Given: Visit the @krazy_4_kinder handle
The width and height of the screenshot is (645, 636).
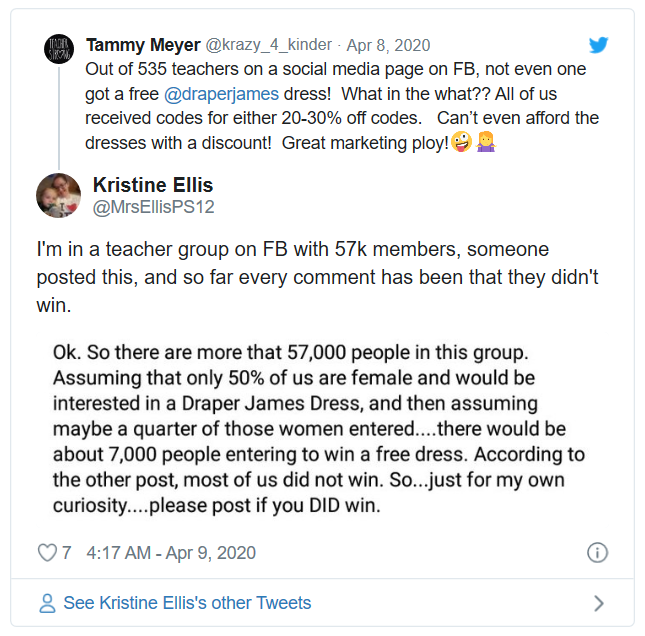Looking at the screenshot, I should [269, 45].
